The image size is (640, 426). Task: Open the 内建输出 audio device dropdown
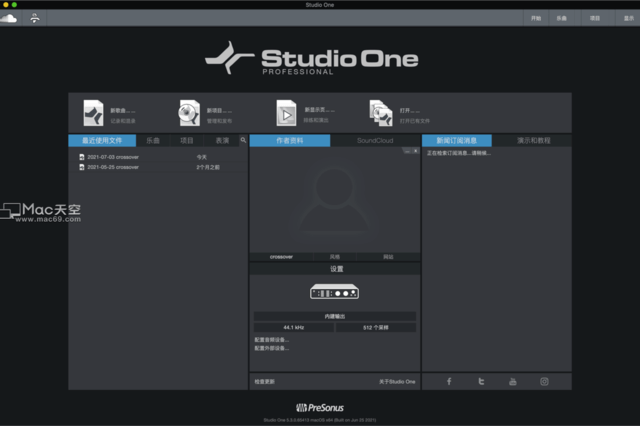pyautogui.click(x=335, y=316)
